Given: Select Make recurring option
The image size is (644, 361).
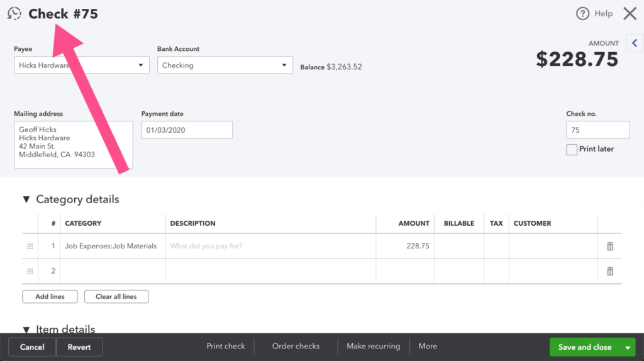Looking at the screenshot, I should point(374,346).
